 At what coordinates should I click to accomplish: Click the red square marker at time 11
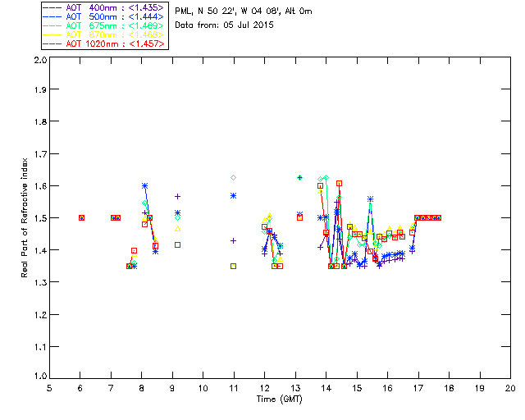(x=233, y=267)
